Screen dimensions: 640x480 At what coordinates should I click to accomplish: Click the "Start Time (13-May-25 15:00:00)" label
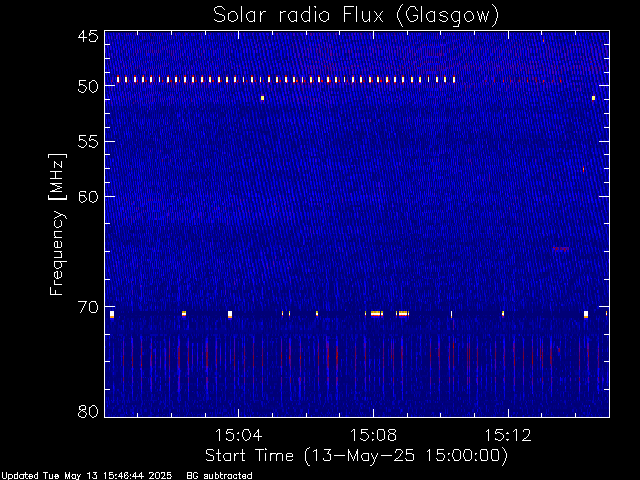[356, 456]
